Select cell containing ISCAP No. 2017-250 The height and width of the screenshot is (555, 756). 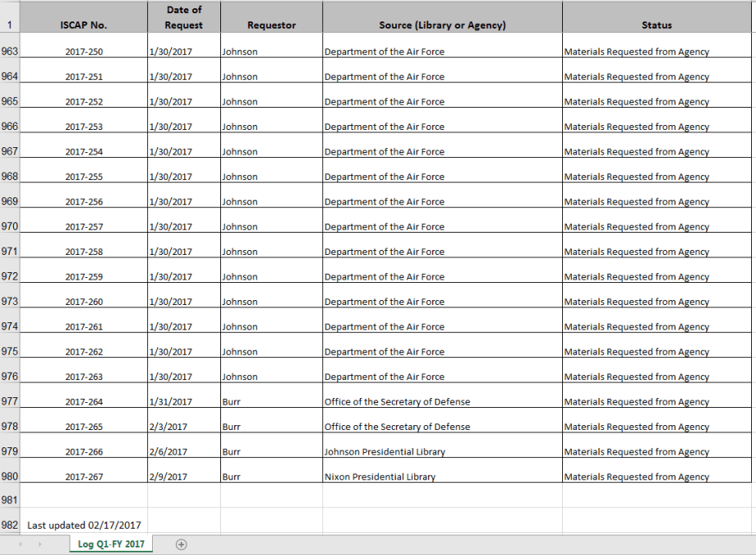click(84, 52)
